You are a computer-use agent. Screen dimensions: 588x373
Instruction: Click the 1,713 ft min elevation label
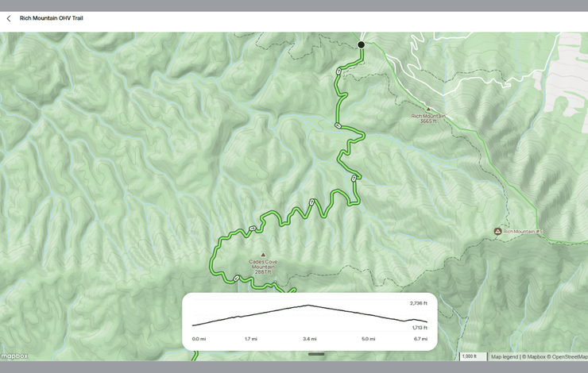click(420, 328)
